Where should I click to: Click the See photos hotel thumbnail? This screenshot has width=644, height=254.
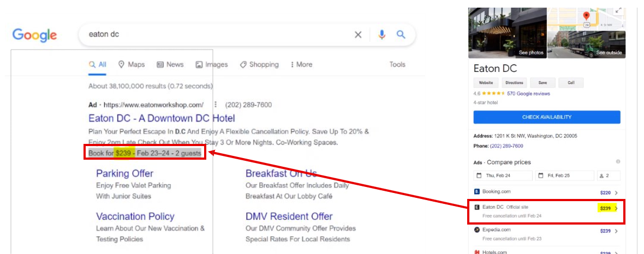click(508, 33)
